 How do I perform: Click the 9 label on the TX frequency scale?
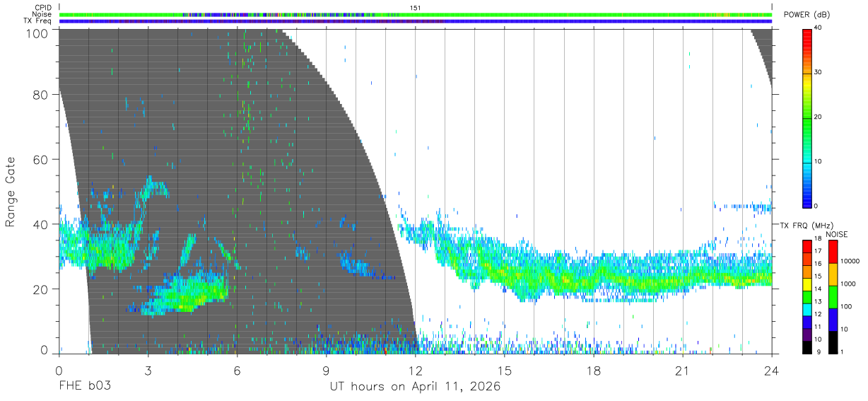820,351
